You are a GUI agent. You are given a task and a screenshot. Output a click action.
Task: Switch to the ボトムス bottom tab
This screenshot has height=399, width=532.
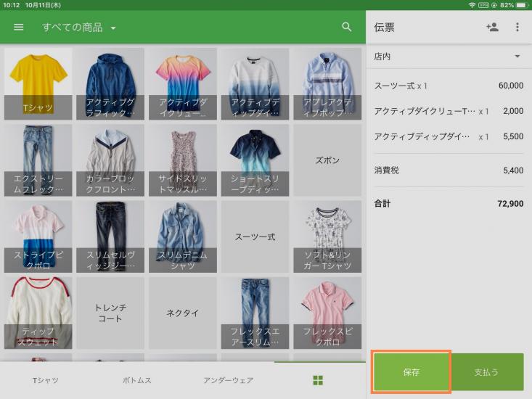coord(136,380)
